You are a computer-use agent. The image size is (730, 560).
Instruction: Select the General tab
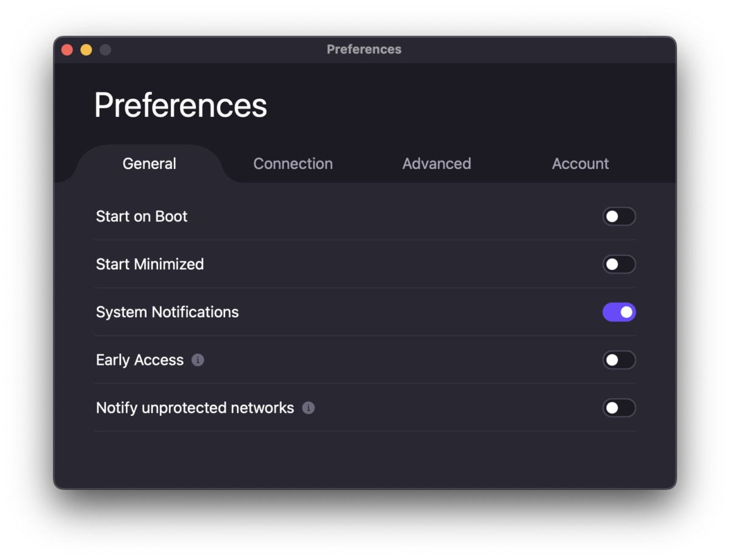point(150,164)
